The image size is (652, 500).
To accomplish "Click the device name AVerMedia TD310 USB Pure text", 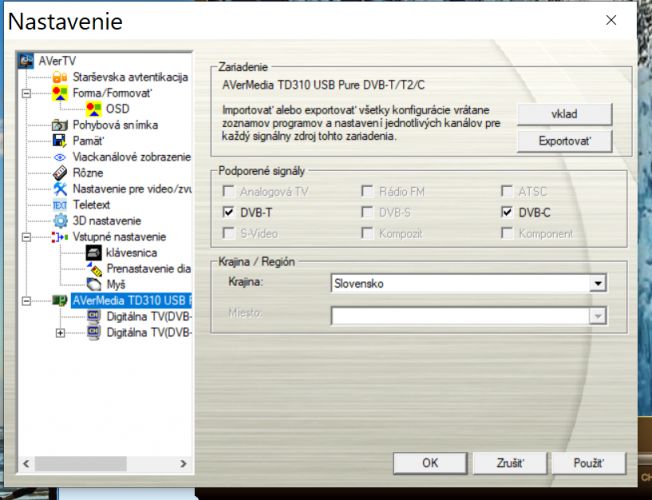I will tap(323, 85).
